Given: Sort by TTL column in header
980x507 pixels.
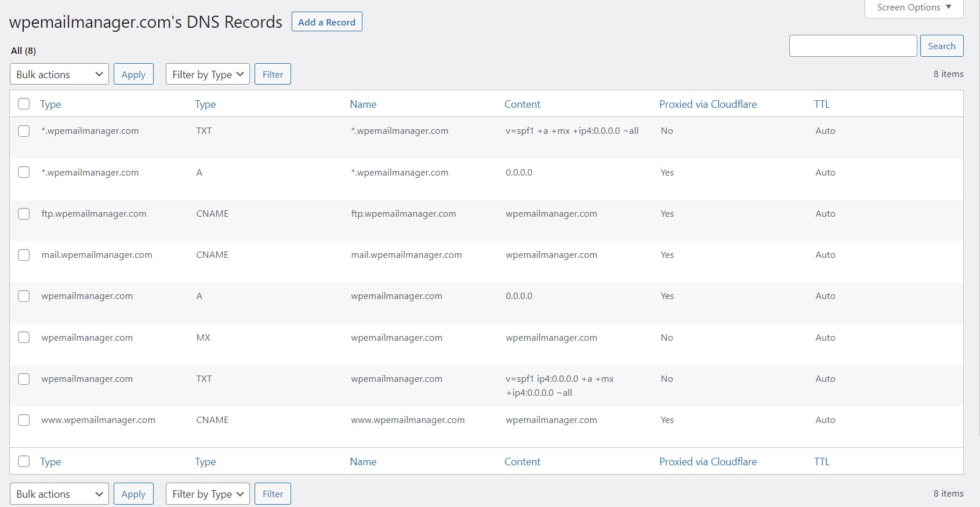Looking at the screenshot, I should click(x=822, y=104).
